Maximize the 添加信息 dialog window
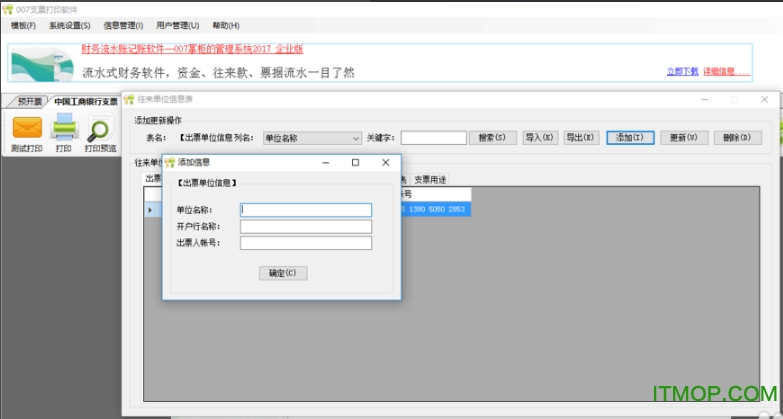The image size is (783, 419). coord(355,162)
